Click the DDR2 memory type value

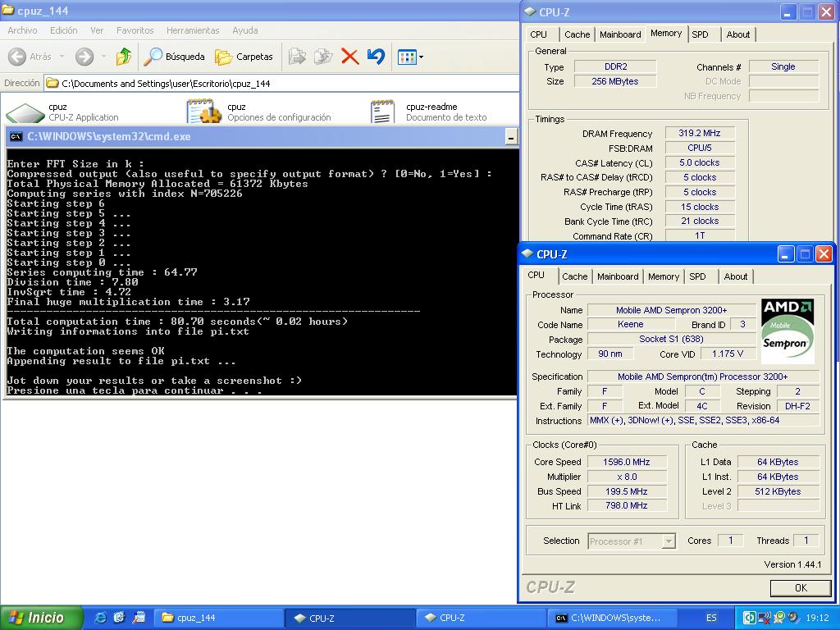pos(615,66)
